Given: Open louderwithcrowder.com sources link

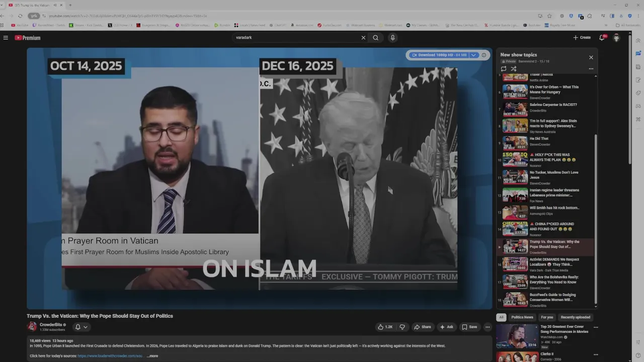Looking at the screenshot, I should 110,356.
